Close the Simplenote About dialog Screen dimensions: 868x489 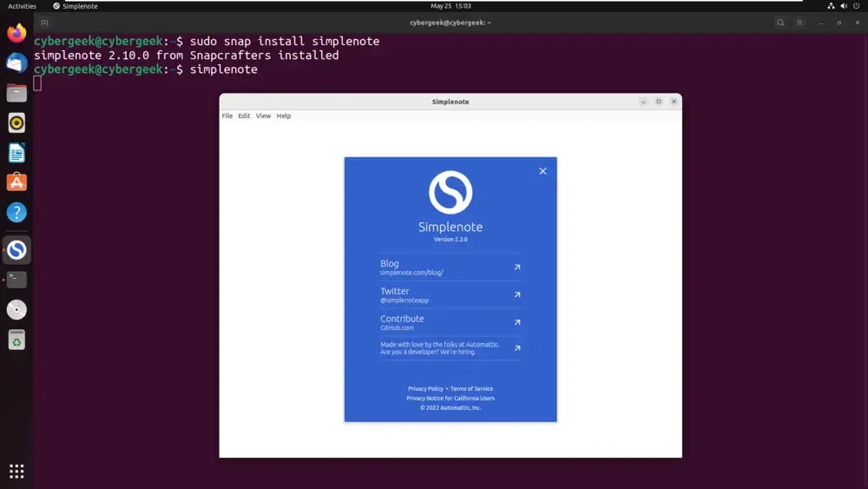[542, 171]
